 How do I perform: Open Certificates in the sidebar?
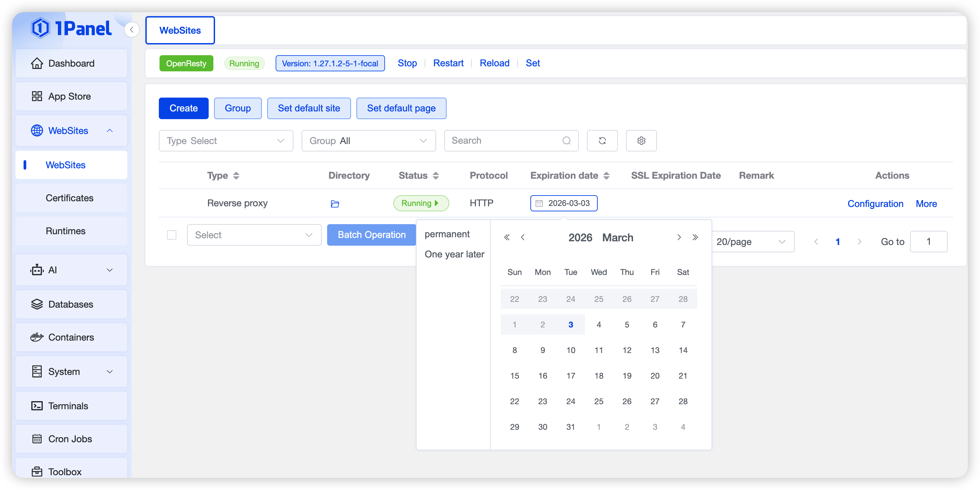pos(69,198)
